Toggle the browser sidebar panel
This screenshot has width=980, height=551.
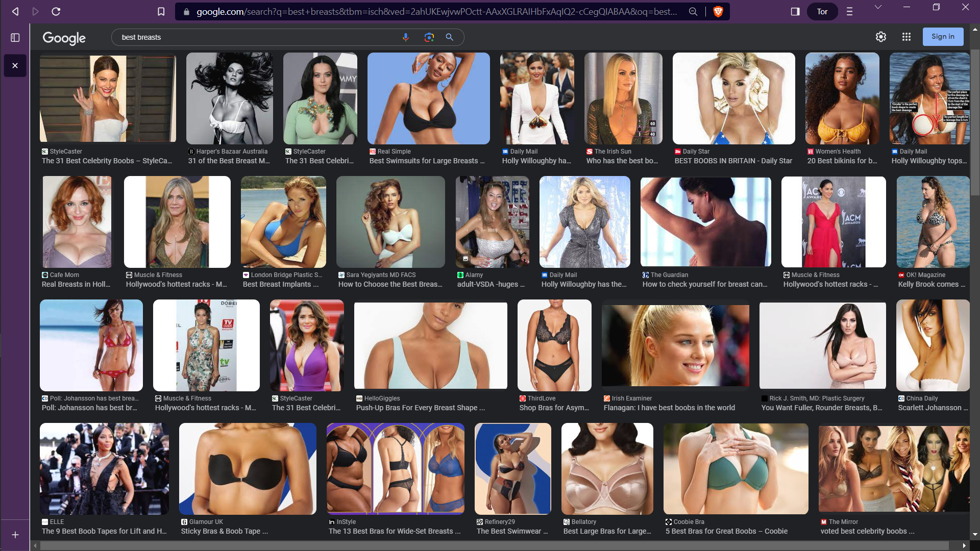[x=795, y=11]
